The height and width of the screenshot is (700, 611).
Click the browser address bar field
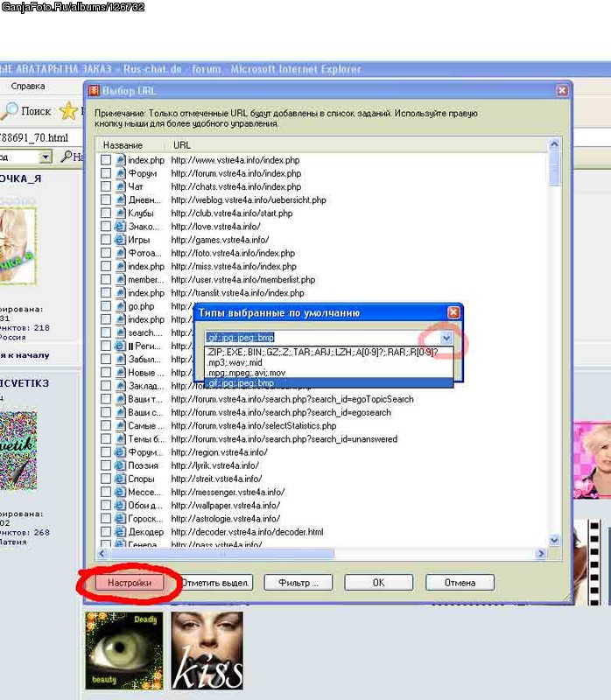(40, 137)
